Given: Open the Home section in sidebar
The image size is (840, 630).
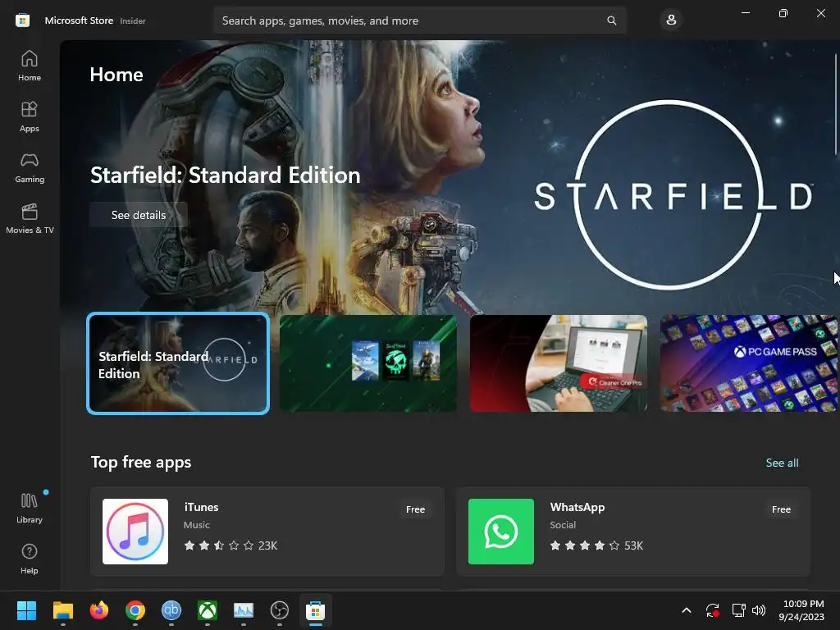Looking at the screenshot, I should point(30,66).
